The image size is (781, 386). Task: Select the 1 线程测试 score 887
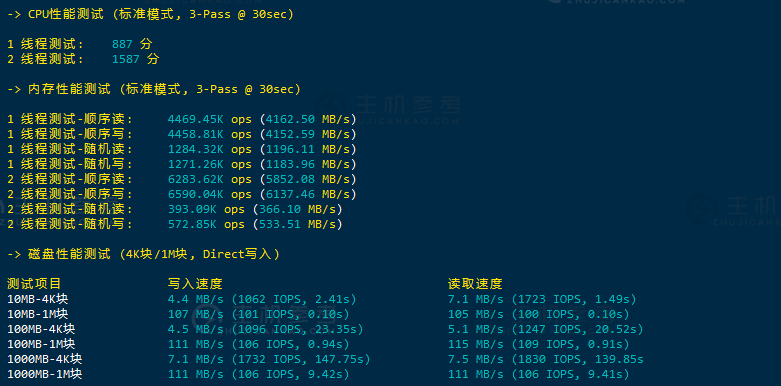pos(123,44)
